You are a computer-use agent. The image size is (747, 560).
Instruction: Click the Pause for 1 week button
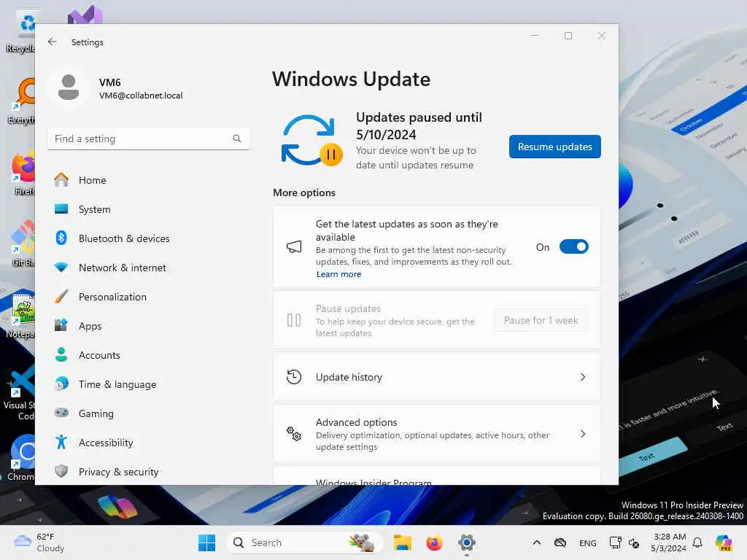(x=541, y=321)
